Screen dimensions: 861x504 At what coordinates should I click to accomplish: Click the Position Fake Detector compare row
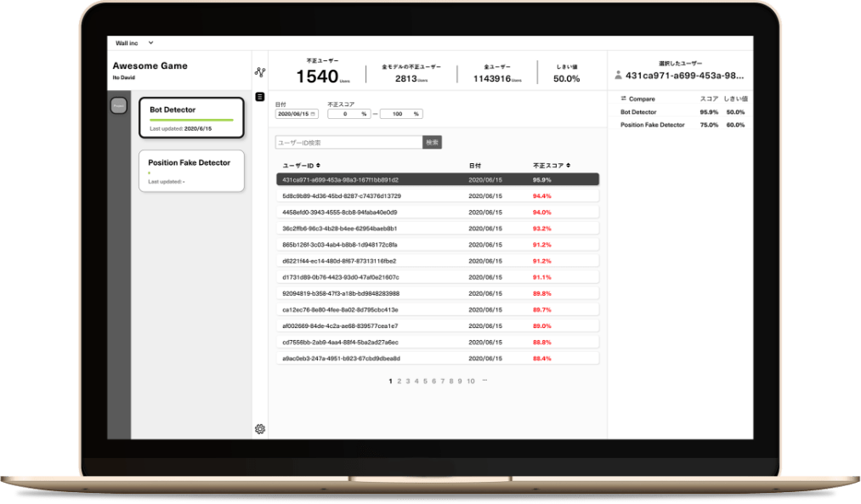(x=683, y=125)
